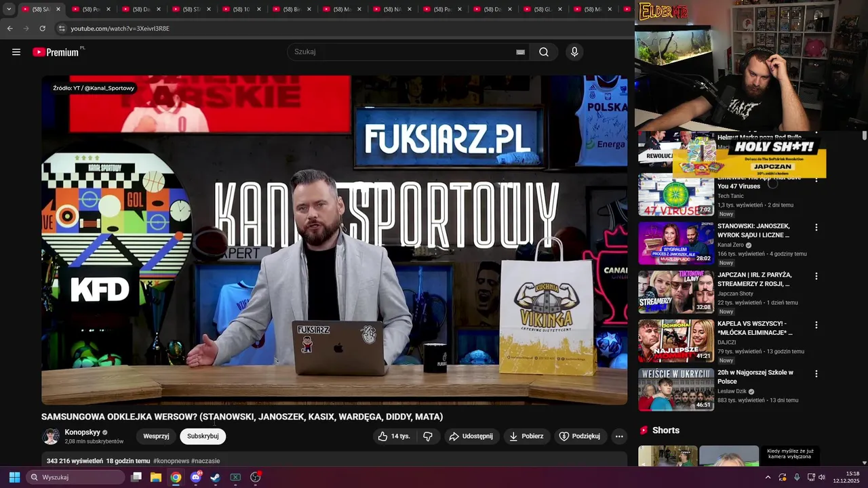Click the Shorts section header
Screen dimensions: 868x488
[666, 430]
